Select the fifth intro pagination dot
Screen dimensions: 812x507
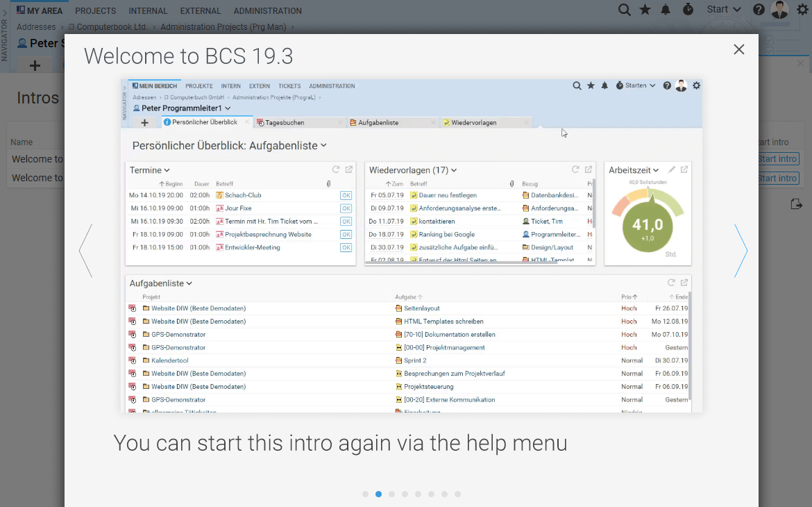point(418,494)
